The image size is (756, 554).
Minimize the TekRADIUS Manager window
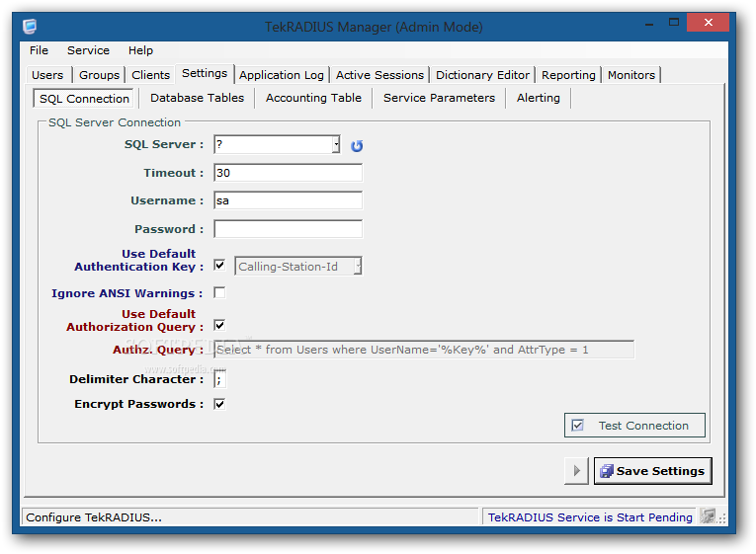[649, 23]
